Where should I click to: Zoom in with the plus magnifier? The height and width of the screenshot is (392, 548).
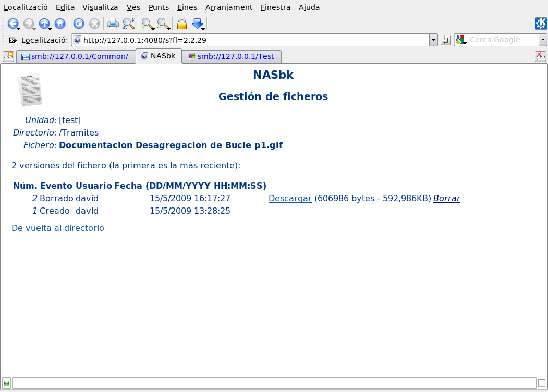(148, 23)
